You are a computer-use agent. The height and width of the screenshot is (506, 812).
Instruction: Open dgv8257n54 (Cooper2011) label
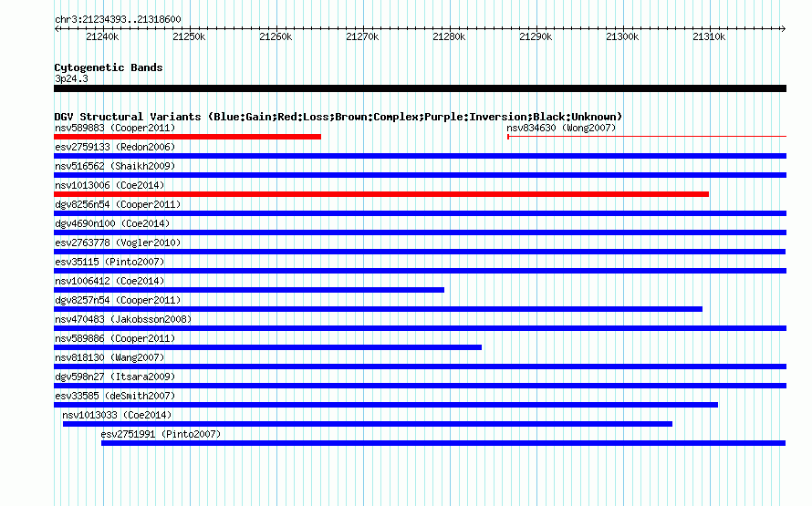point(118,300)
